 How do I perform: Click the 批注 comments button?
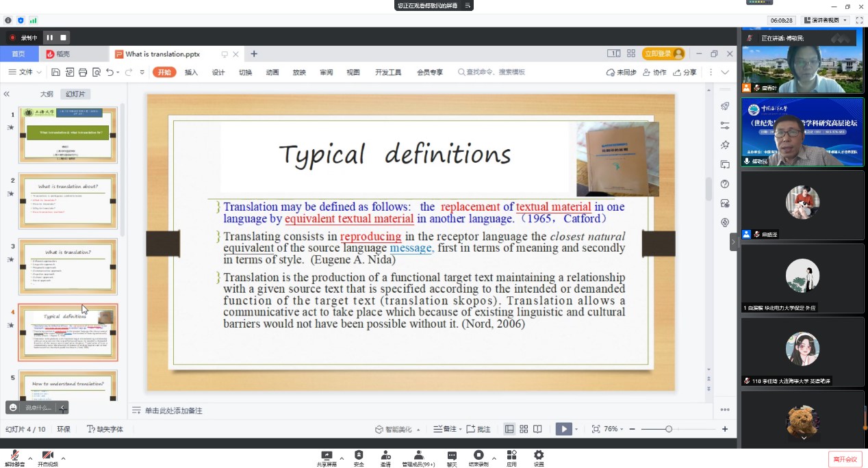[478, 429]
